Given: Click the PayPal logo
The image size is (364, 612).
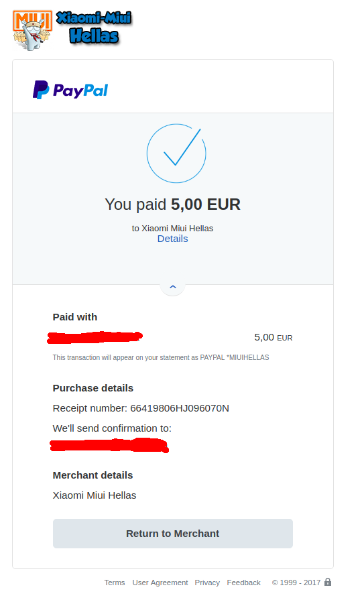Looking at the screenshot, I should (x=70, y=90).
